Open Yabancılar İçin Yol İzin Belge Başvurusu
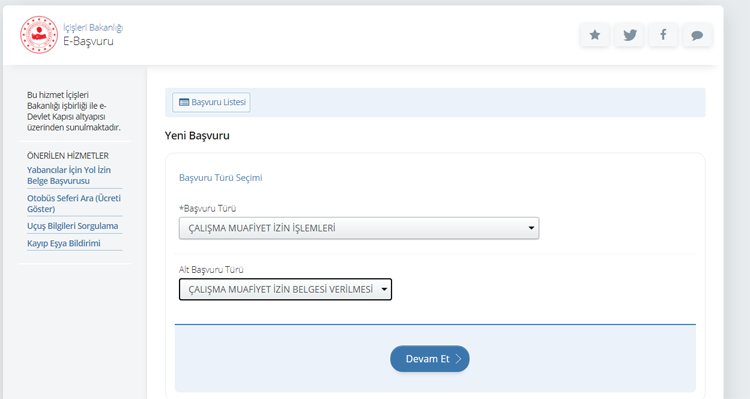The height and width of the screenshot is (399, 750). (69, 176)
